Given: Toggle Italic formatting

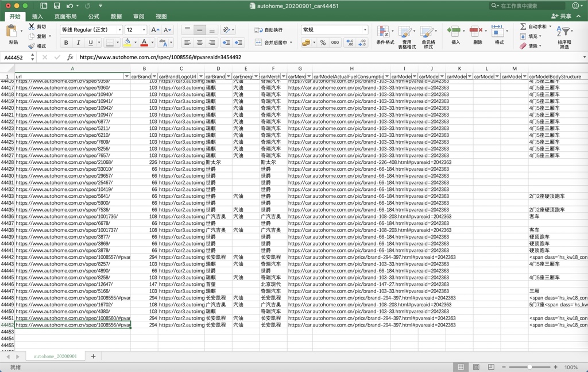Looking at the screenshot, I should (78, 43).
